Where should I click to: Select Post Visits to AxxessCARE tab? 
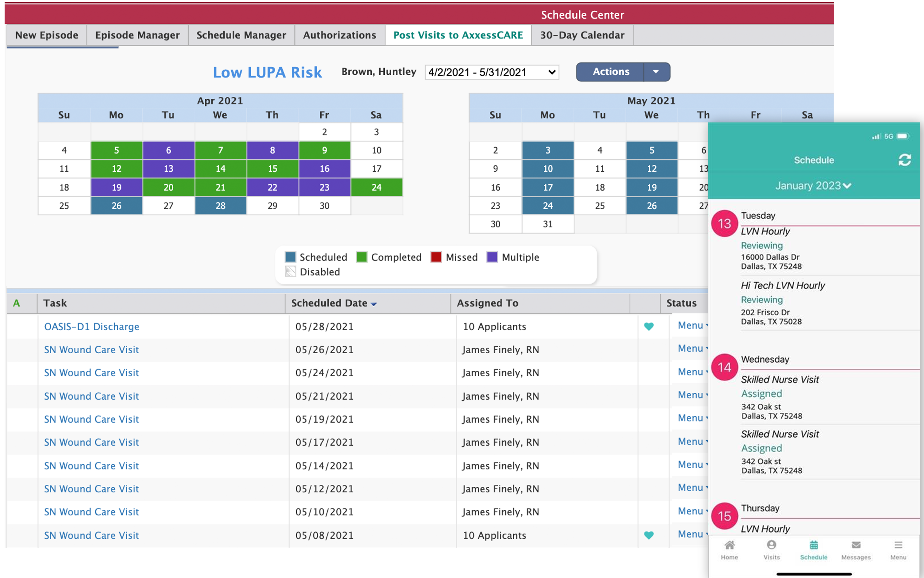pyautogui.click(x=458, y=35)
